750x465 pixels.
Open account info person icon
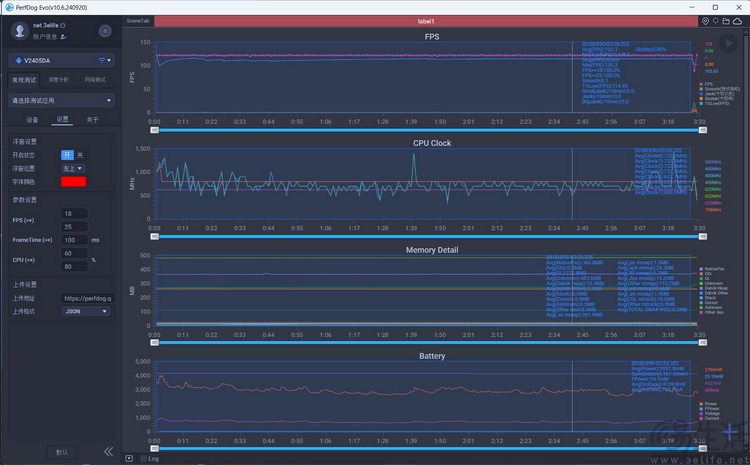64,37
